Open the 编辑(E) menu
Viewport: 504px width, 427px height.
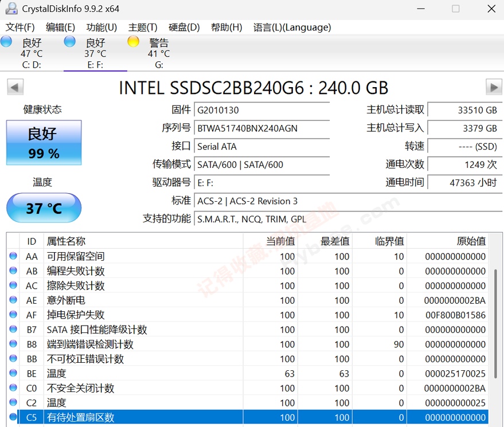60,28
